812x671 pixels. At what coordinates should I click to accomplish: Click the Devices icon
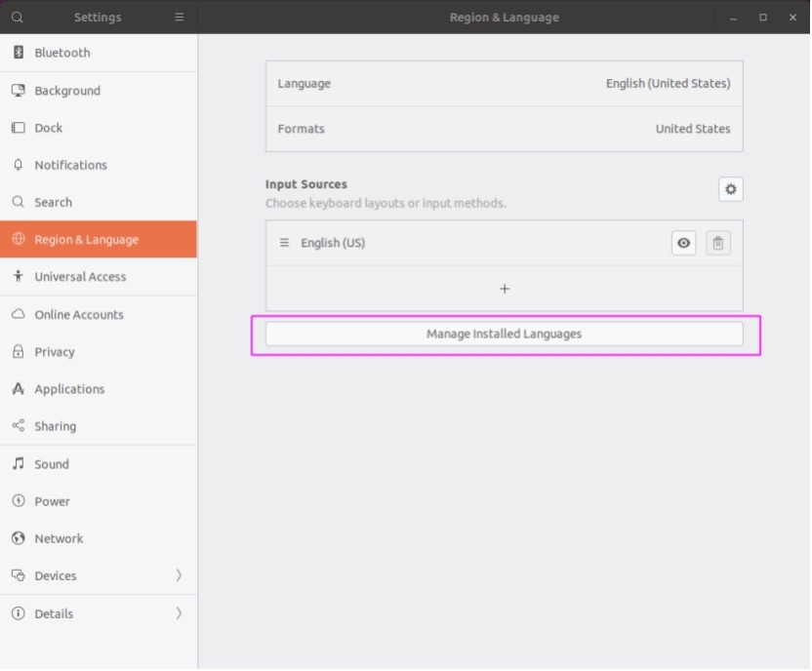pos(19,575)
